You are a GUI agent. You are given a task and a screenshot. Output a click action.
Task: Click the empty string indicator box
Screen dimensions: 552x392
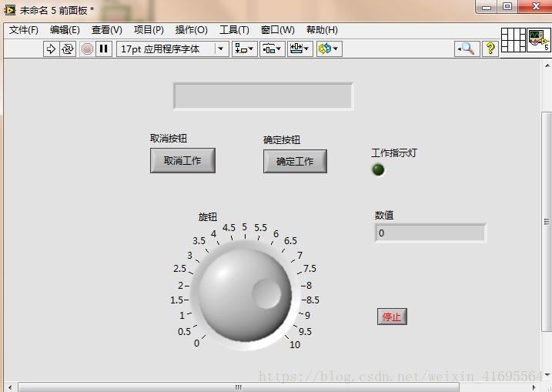[263, 96]
